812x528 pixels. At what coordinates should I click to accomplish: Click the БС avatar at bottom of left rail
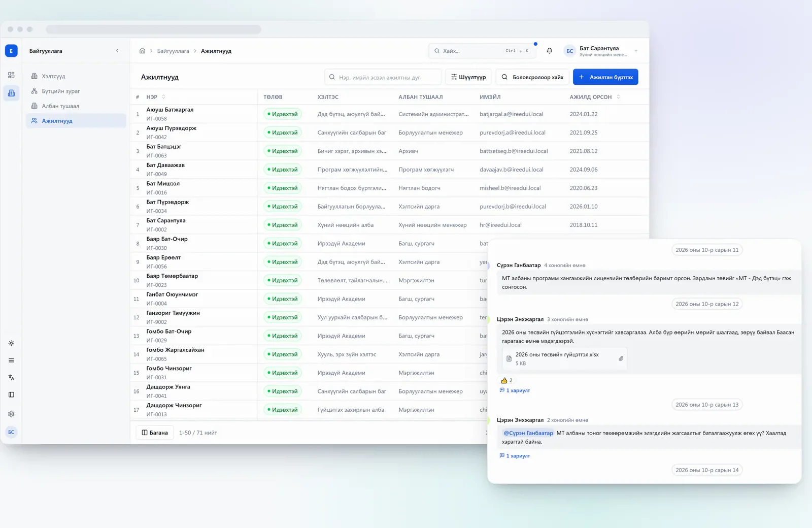pyautogui.click(x=11, y=432)
